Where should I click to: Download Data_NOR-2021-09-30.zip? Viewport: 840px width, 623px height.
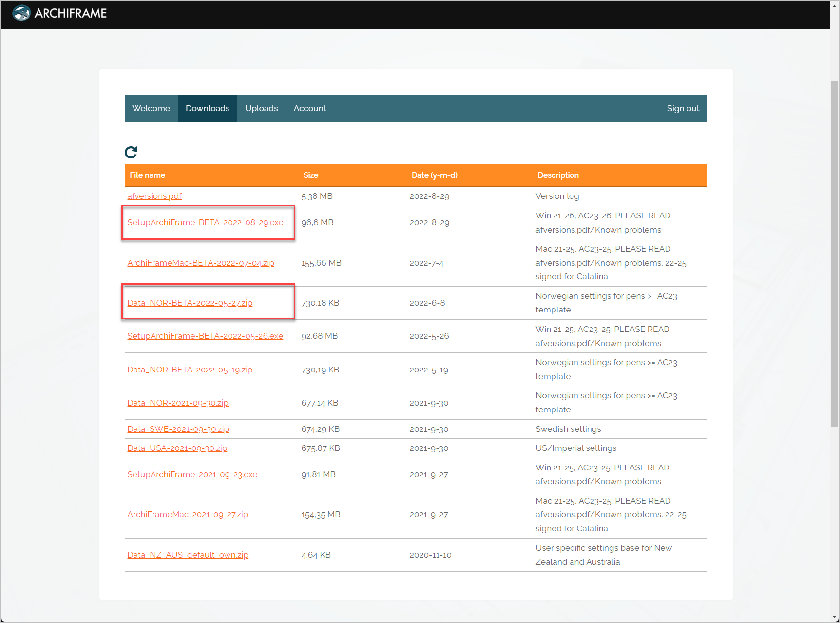[178, 403]
